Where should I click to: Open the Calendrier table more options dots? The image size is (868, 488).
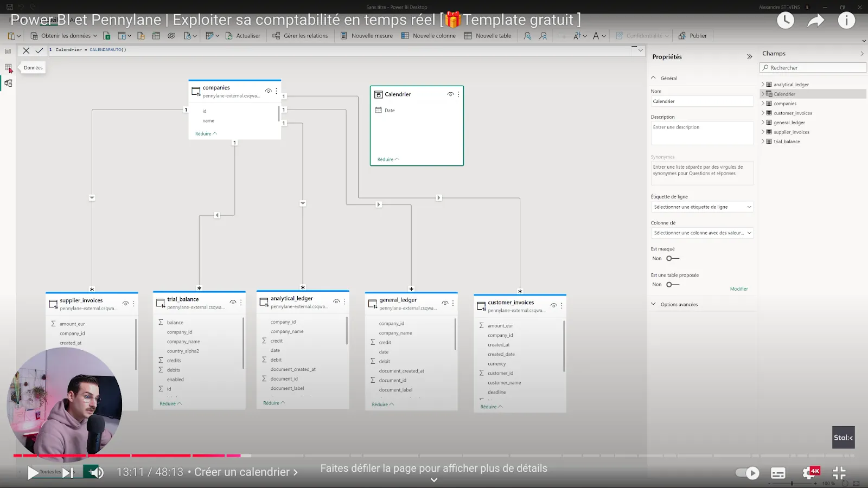tap(458, 94)
